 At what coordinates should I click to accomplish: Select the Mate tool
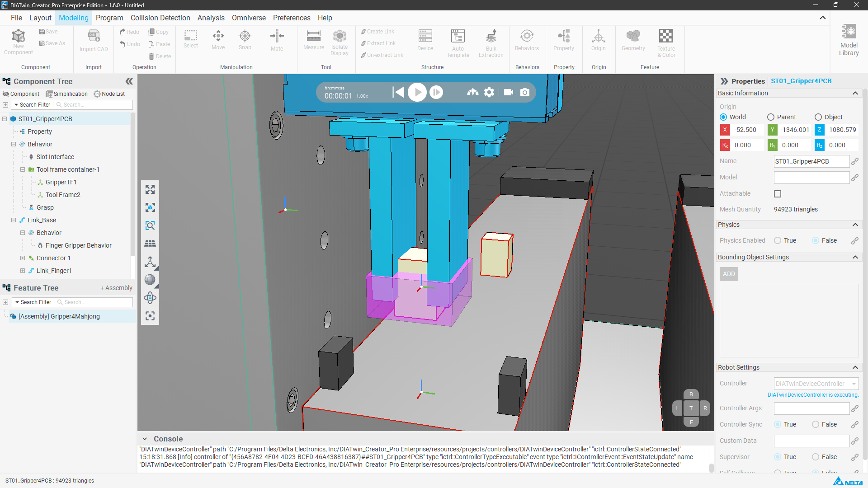pyautogui.click(x=277, y=40)
